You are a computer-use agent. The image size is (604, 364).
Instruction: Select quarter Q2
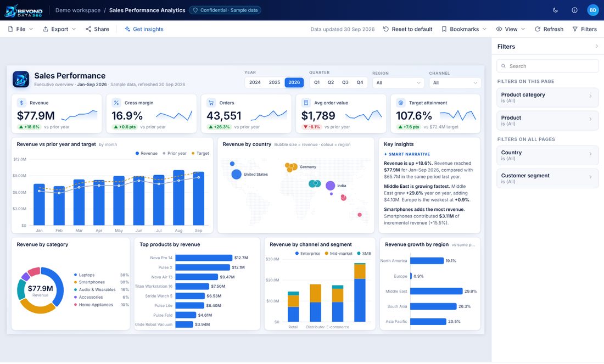(x=331, y=82)
